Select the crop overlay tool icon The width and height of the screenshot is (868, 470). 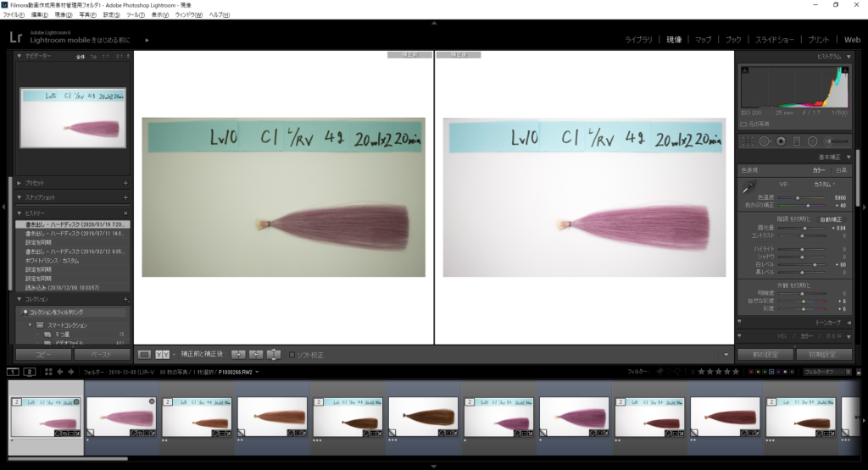click(x=748, y=141)
